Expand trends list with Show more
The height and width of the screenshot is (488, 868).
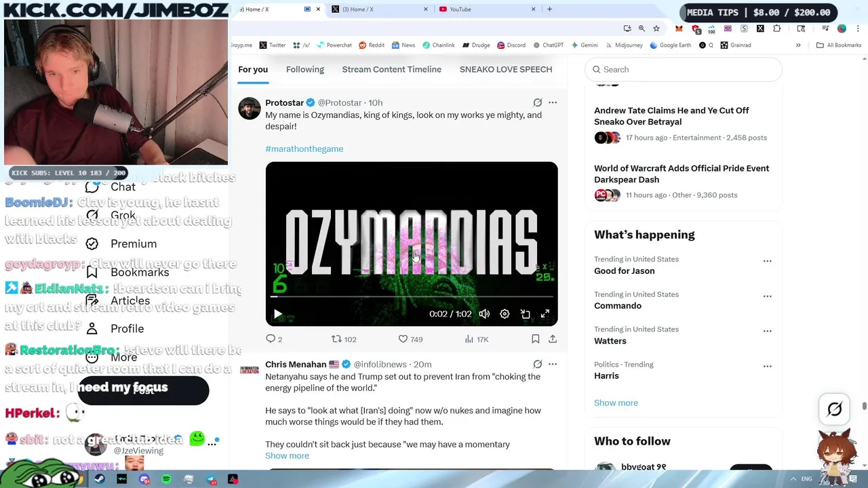[616, 403]
